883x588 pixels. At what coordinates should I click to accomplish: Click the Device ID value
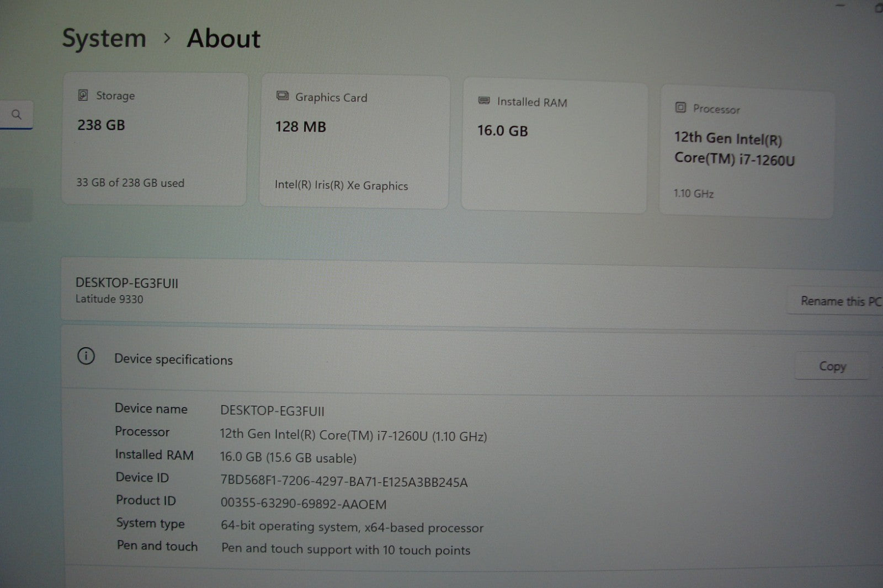pos(343,482)
